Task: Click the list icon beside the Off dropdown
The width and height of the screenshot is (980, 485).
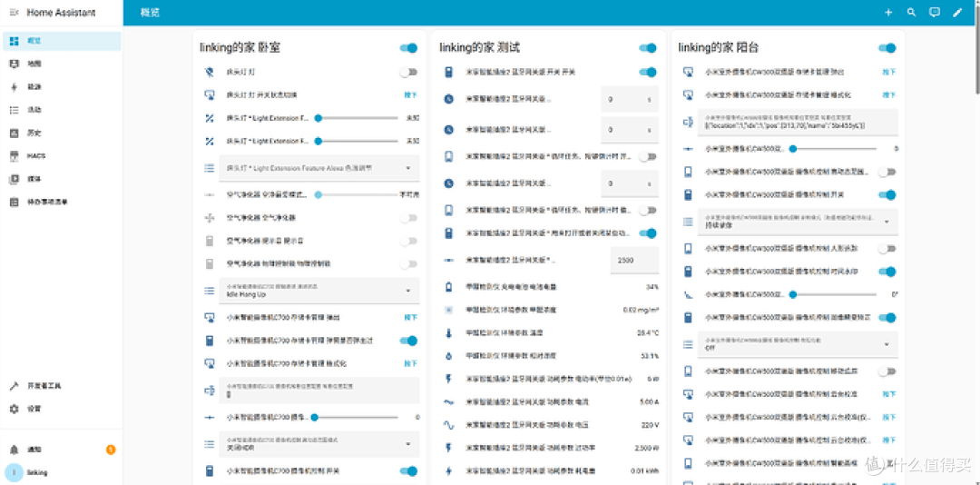Action: click(688, 344)
